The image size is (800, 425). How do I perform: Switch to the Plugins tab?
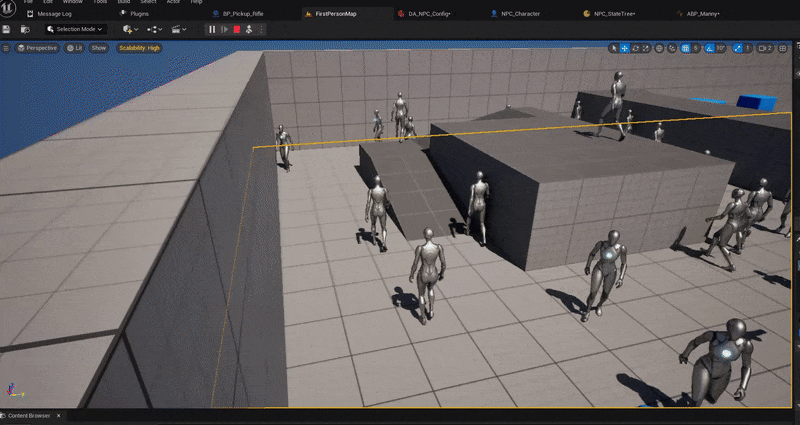(134, 14)
